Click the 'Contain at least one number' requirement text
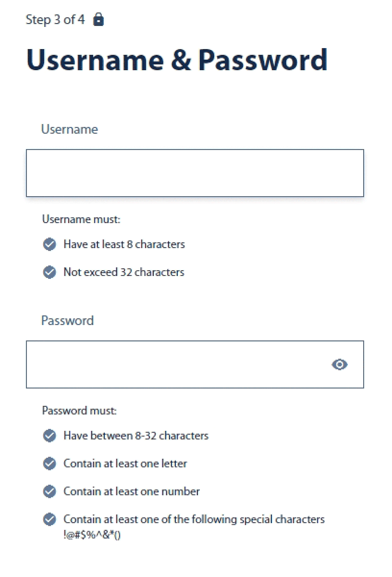Screen dimensions: 392x577 (x=132, y=491)
